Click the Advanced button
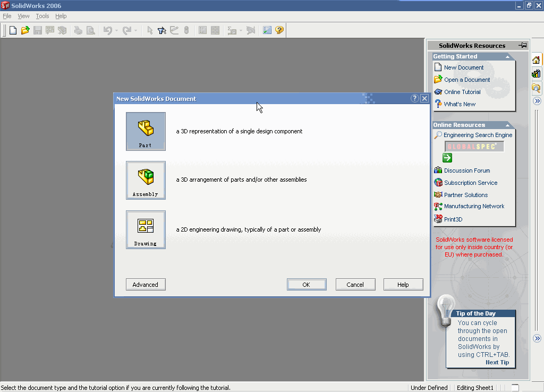 pos(146,285)
